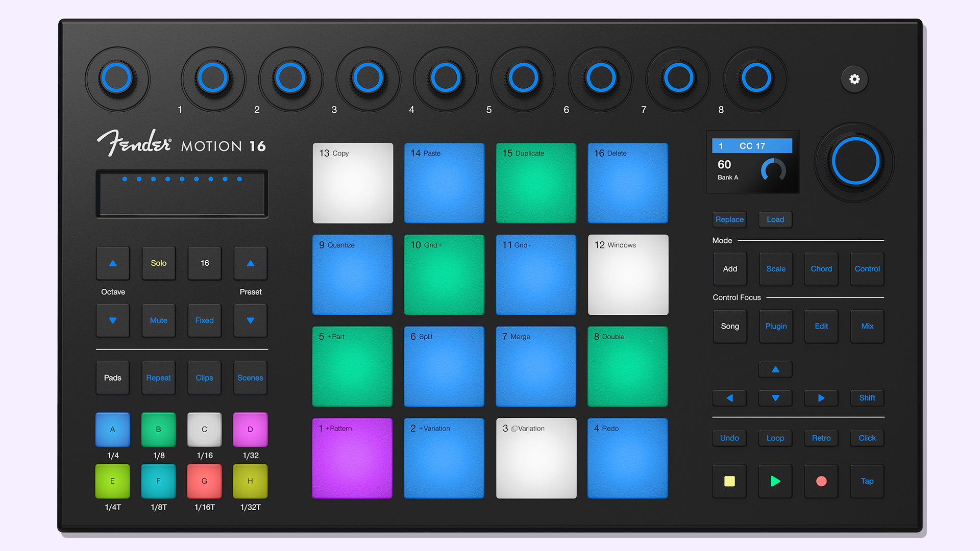Select bank C white pad
980x551 pixels.
pos(205,430)
